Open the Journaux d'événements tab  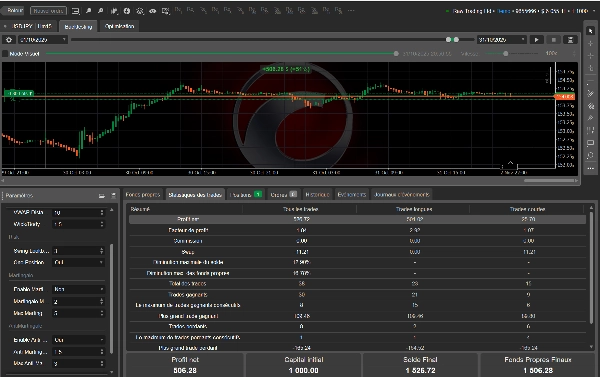point(401,195)
